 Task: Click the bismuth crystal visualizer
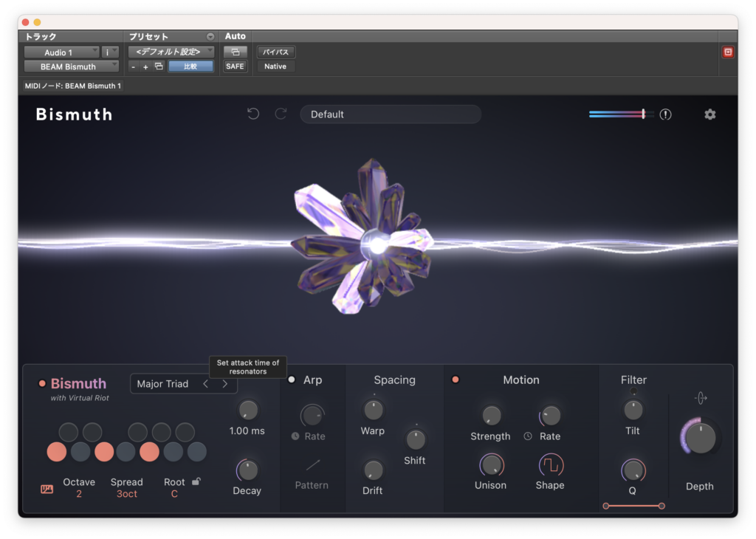[x=364, y=237]
